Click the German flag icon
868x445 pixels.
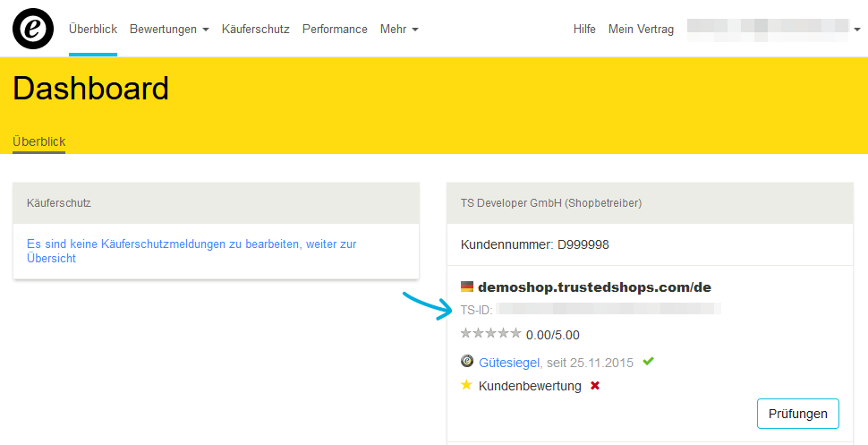(x=467, y=287)
